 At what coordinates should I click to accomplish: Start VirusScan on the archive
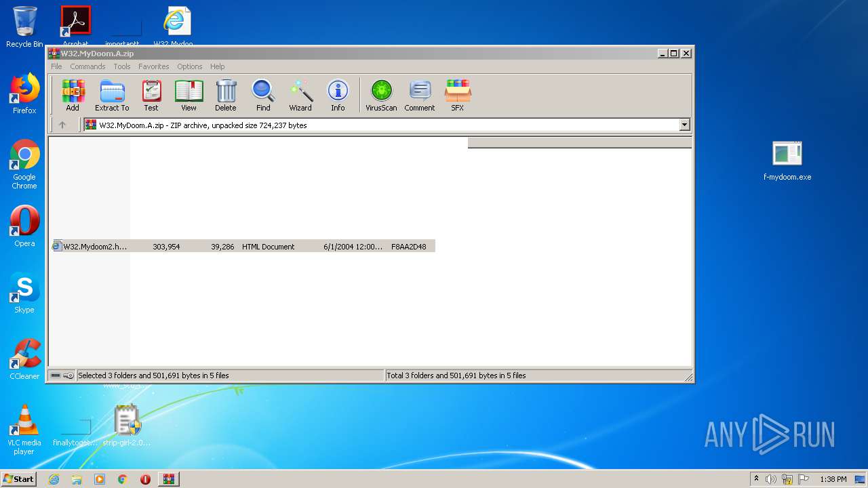tap(381, 96)
